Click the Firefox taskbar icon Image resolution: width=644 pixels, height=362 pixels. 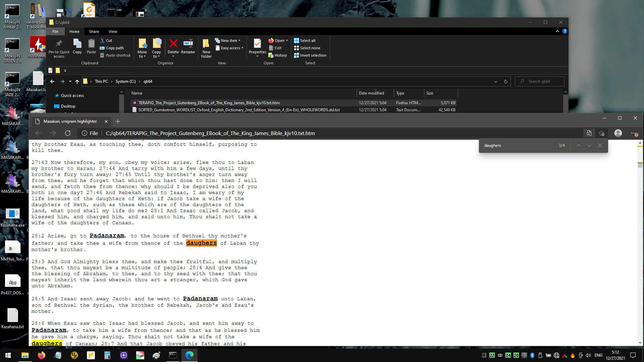pyautogui.click(x=42, y=355)
